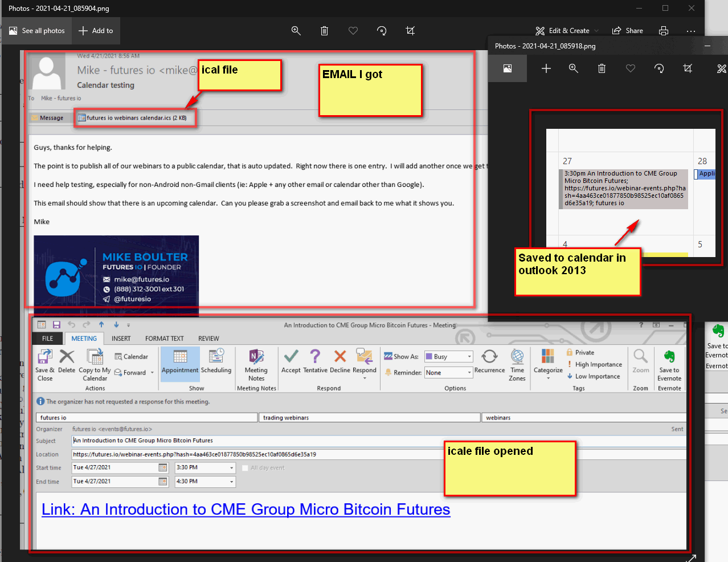
Task: Click Copy to My Calendar
Action: 95,365
